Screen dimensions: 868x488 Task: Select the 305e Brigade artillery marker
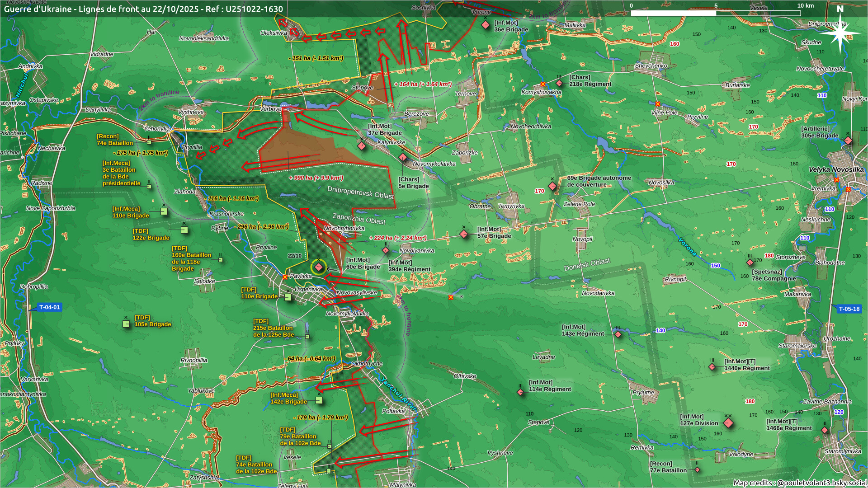pyautogui.click(x=848, y=141)
